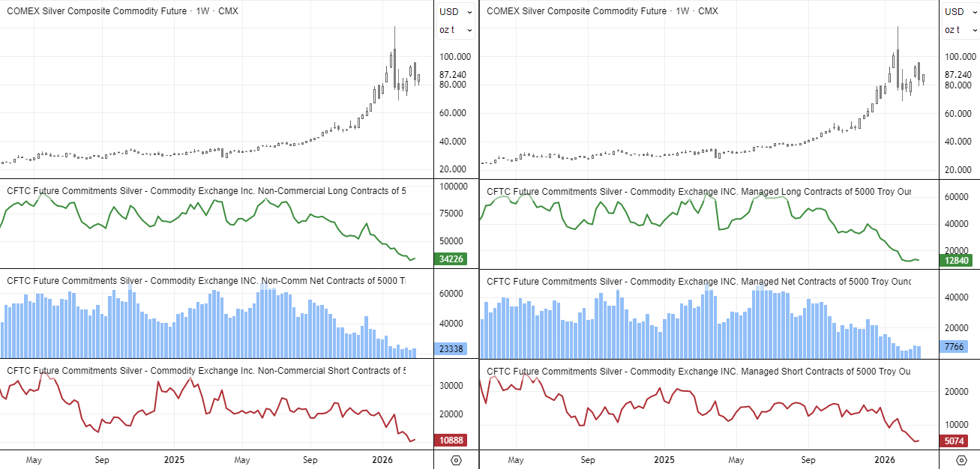Image resolution: width=980 pixels, height=469 pixels.
Task: Click the Managed Long Contracts legend
Action: (699, 192)
